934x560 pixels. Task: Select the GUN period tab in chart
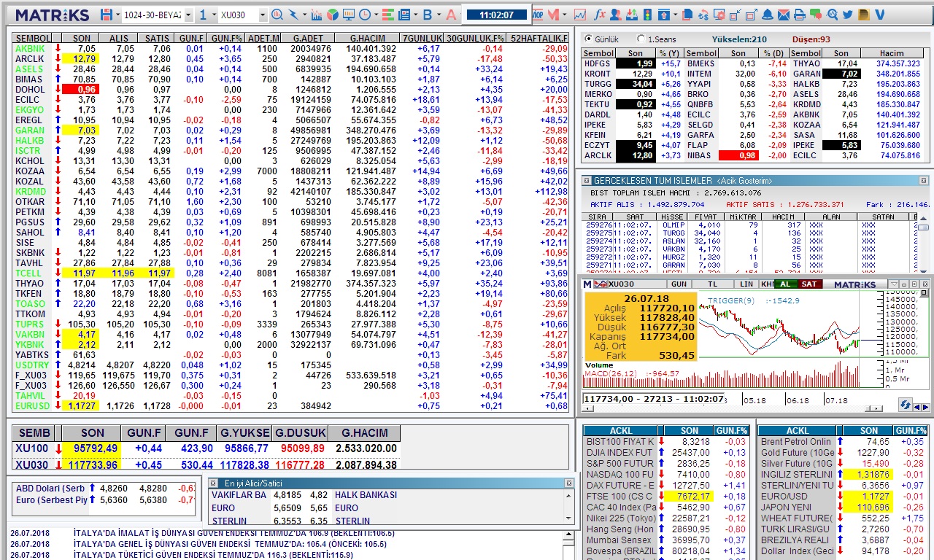[679, 284]
